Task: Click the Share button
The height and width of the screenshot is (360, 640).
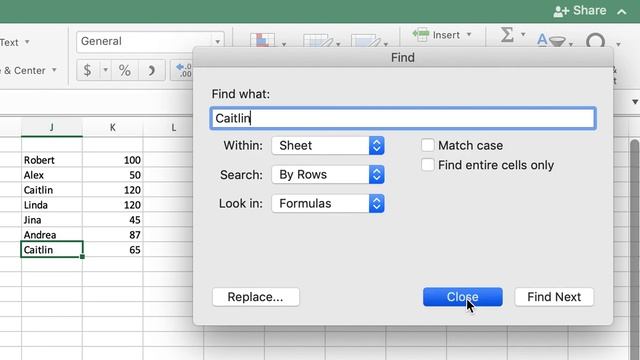Action: pos(580,11)
